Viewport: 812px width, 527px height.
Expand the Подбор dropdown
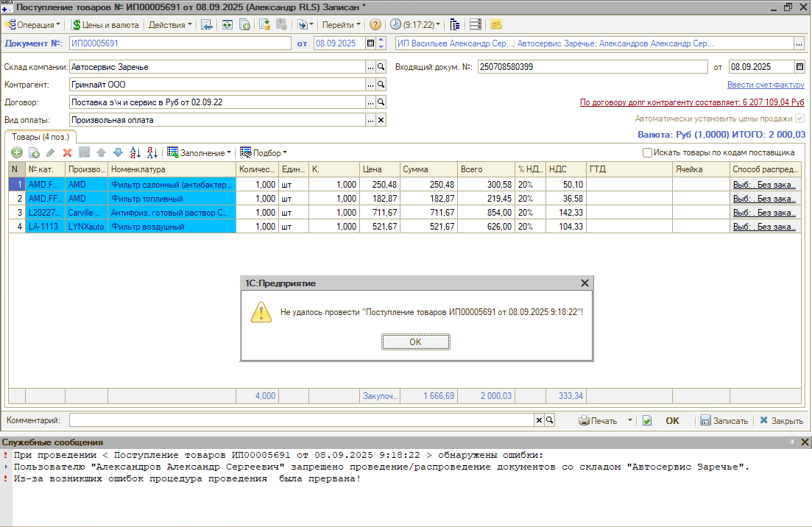[x=264, y=152]
